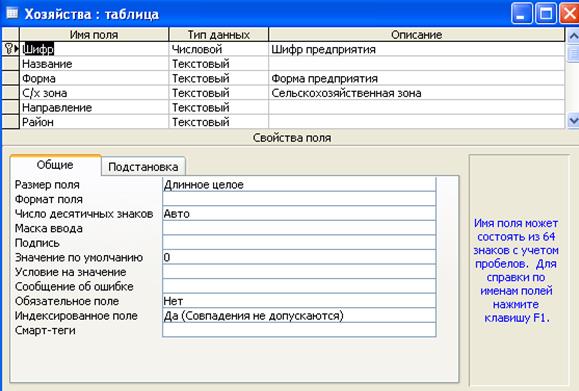Click the Число десятичных знаков value Авто
This screenshot has height=391, width=579.
(299, 213)
